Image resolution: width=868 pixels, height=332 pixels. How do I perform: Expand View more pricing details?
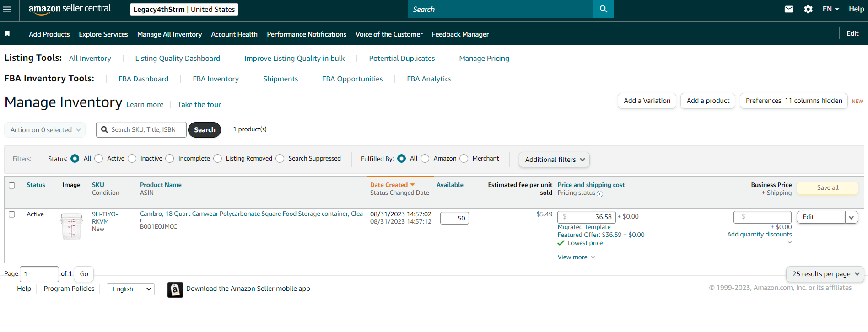tap(576, 257)
